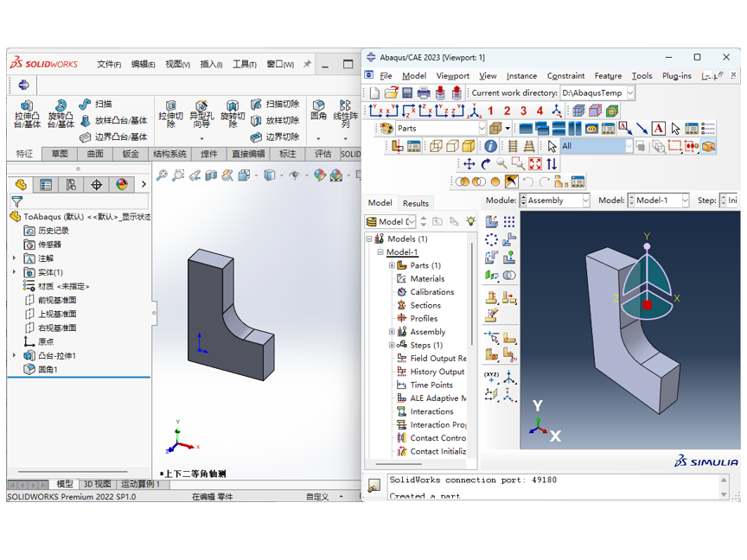Screen dimensions: 747x560
Task: Switch to the 草图 (Sketch) ribbon tab
Action: [60, 154]
